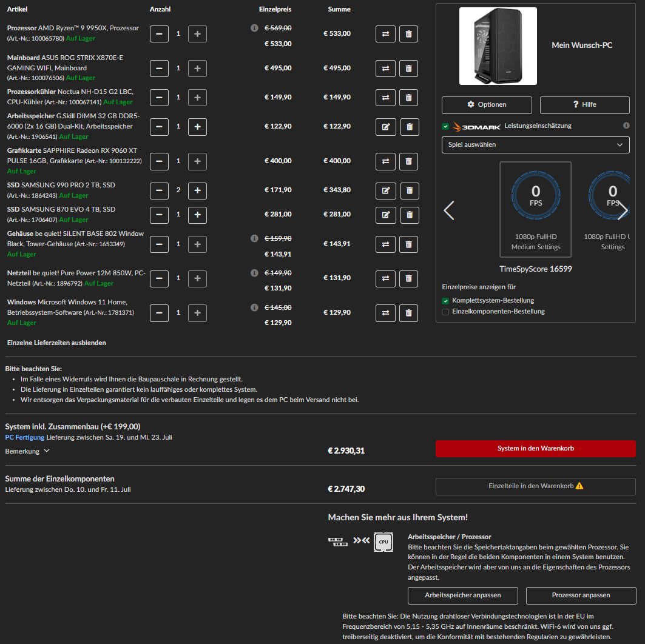Image resolution: width=645 pixels, height=644 pixels.
Task: Click Einzelteile in den Warenkorb
Action: click(x=536, y=486)
